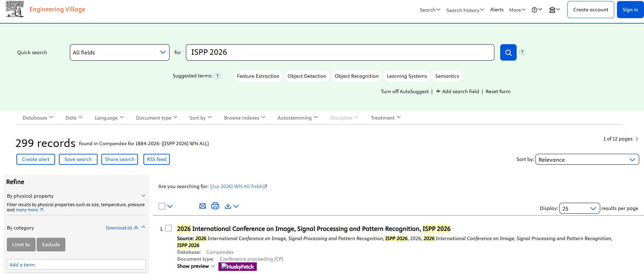Screen dimensions: 644x274
Task: Open RSS feed button
Action: (156, 159)
